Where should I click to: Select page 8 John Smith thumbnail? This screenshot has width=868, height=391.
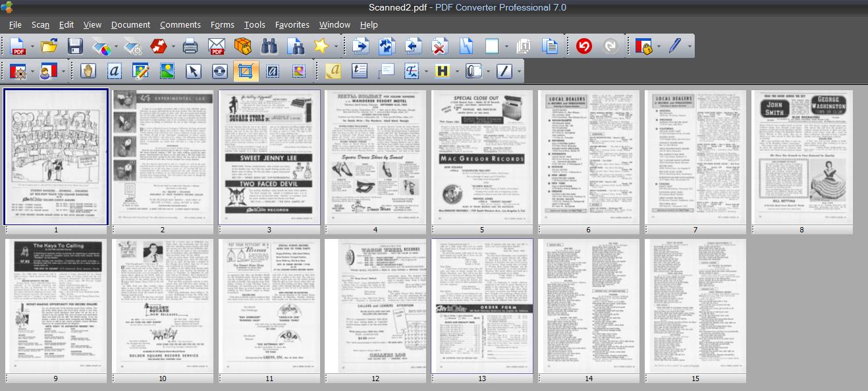pyautogui.click(x=802, y=157)
